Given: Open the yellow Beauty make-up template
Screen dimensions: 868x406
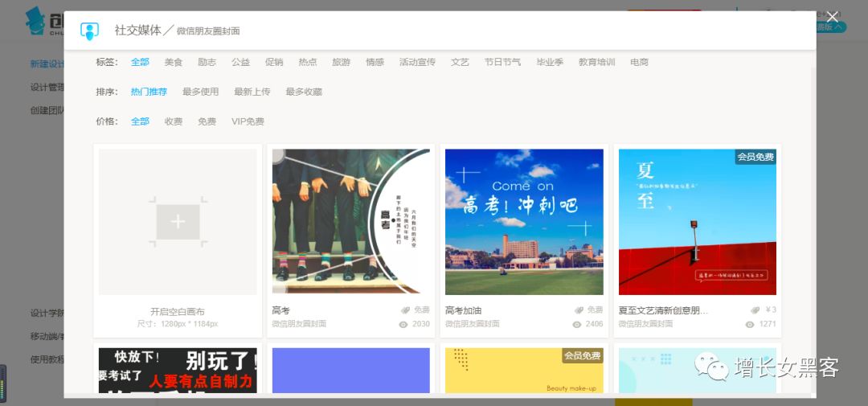Looking at the screenshot, I should tap(524, 371).
